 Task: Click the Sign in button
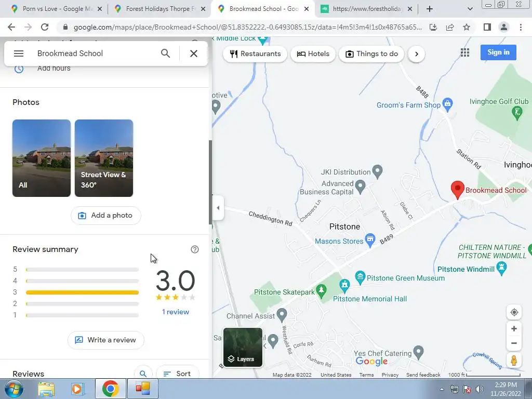pyautogui.click(x=498, y=52)
